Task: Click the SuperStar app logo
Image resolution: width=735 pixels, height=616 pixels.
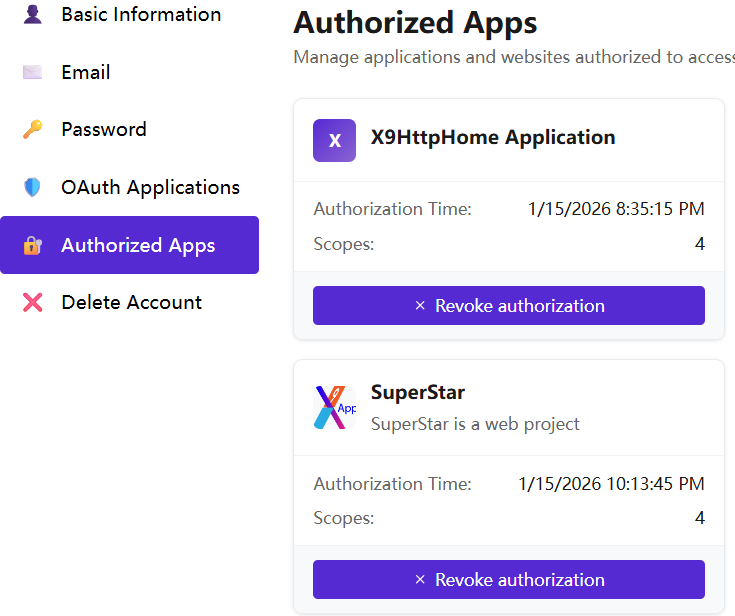Action: point(334,407)
